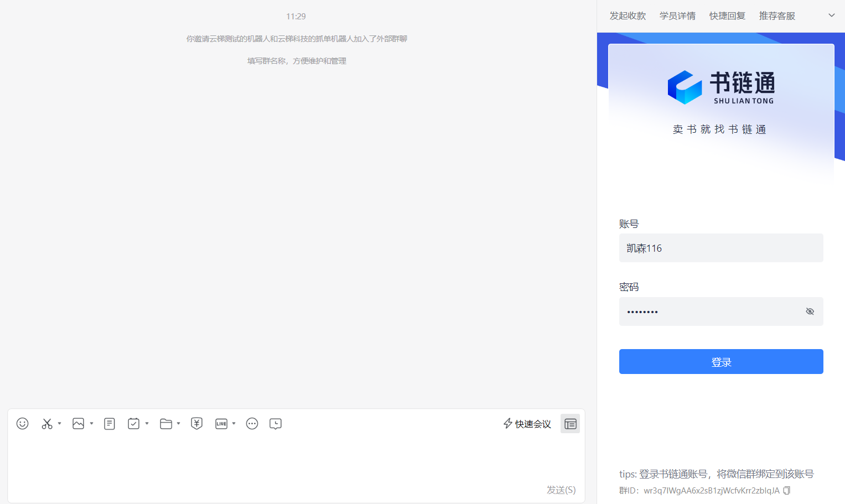Click the 密码 password input field
Viewport: 845px width, 504px height.
pos(721,311)
